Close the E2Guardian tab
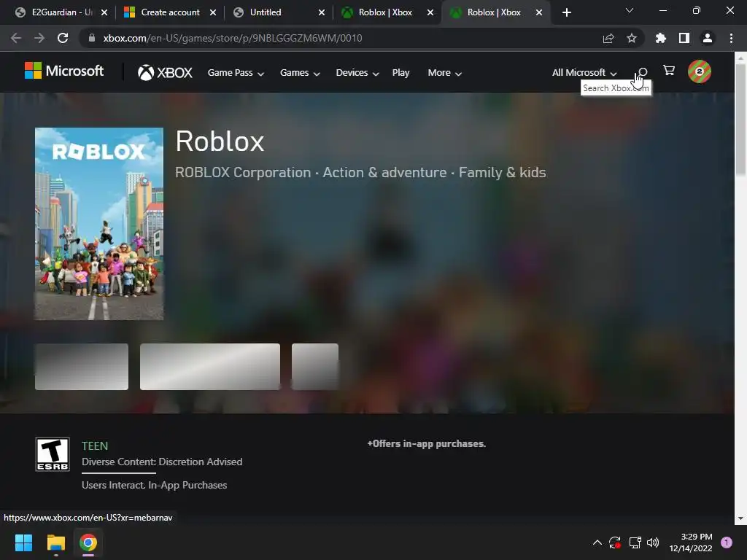 [x=104, y=12]
